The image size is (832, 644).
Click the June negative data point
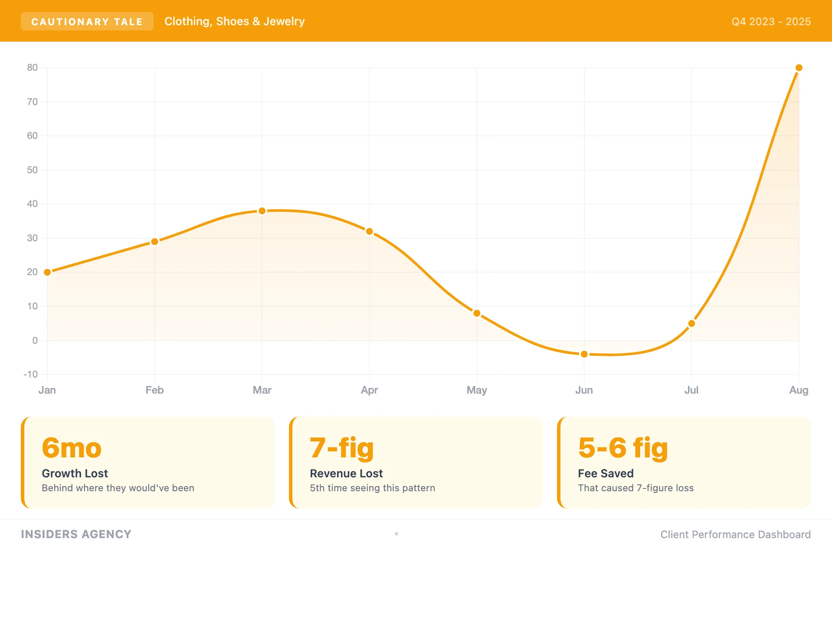pos(584,354)
